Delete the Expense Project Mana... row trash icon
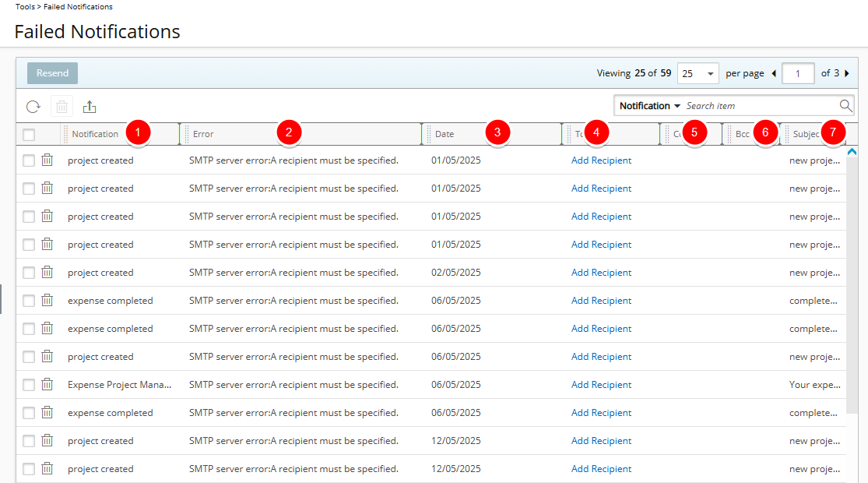 tap(47, 384)
